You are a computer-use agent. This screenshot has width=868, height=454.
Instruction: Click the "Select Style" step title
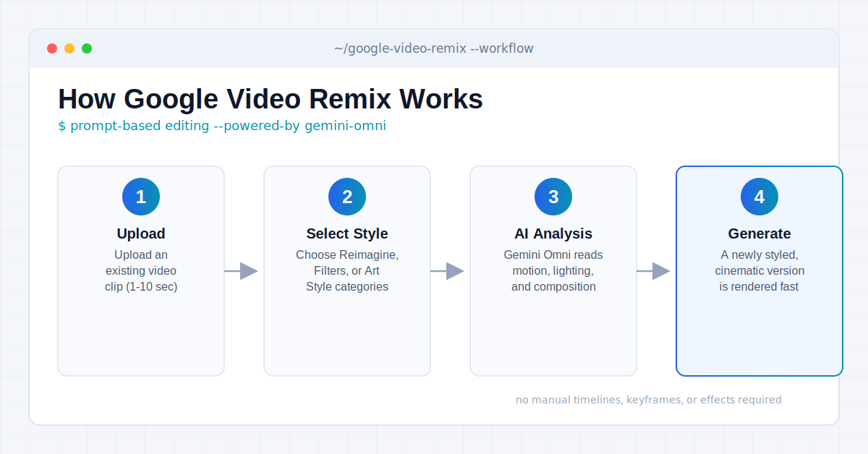coord(347,234)
